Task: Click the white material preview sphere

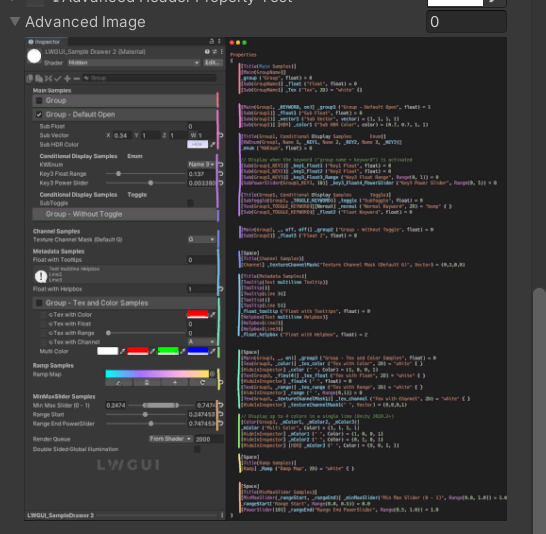Action: tap(34, 56)
